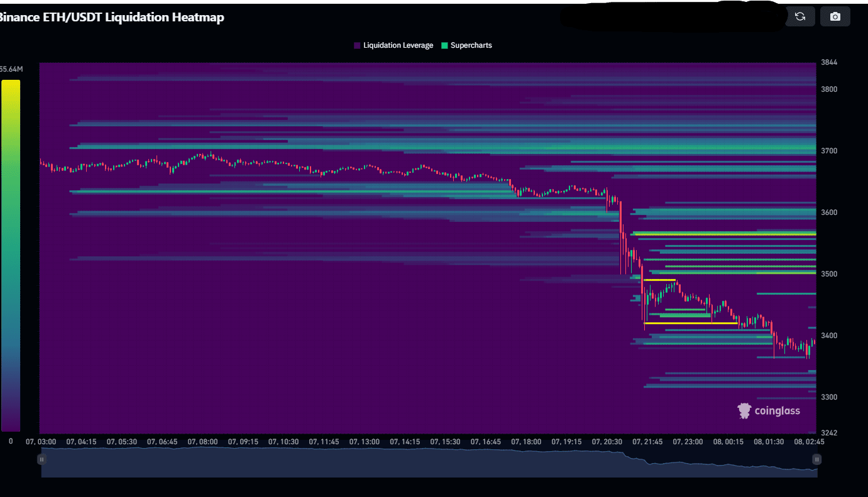Image resolution: width=868 pixels, height=497 pixels.
Task: Click the 07, 08:00 time axis label
Action: 202,442
